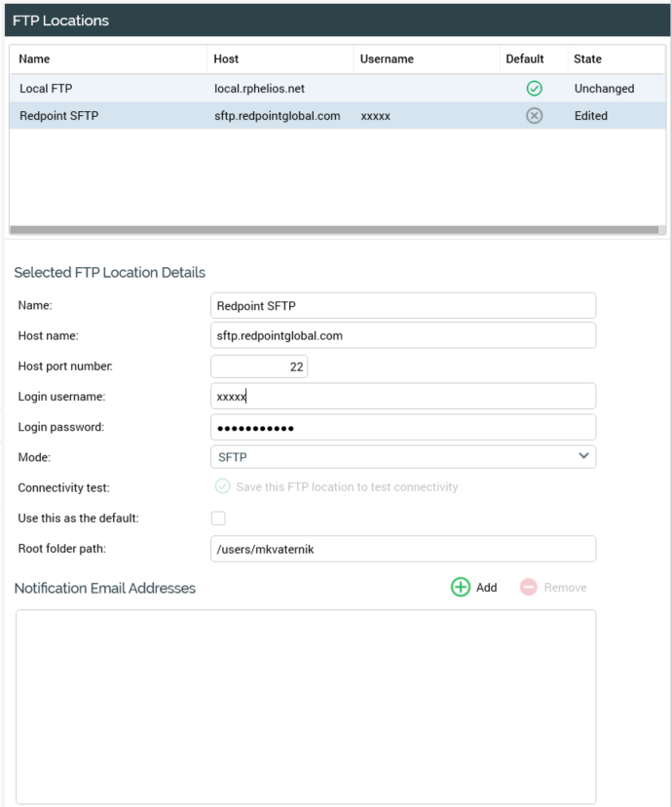
Task: Select the Redpoint SFTP row
Action: point(107,116)
